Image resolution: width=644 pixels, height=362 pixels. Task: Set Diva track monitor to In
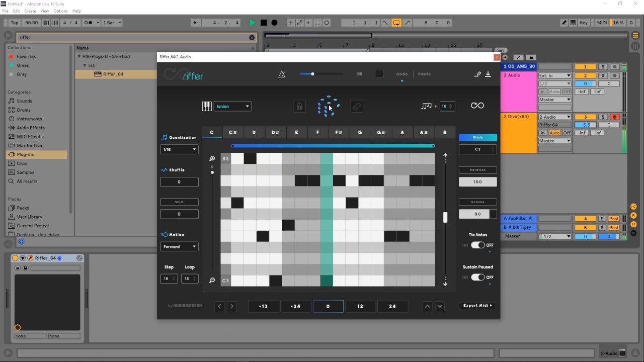(543, 133)
